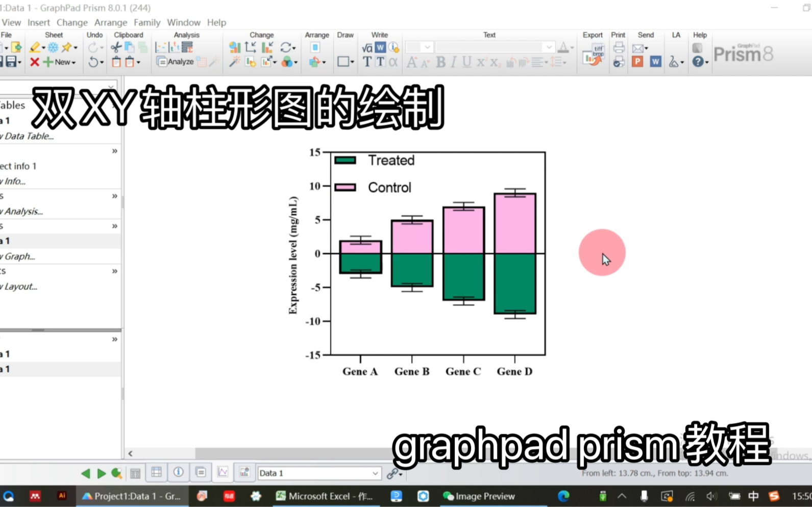Image resolution: width=812 pixels, height=507 pixels.
Task: Open the New sheet dropdown
Action: pyautogui.click(x=73, y=62)
